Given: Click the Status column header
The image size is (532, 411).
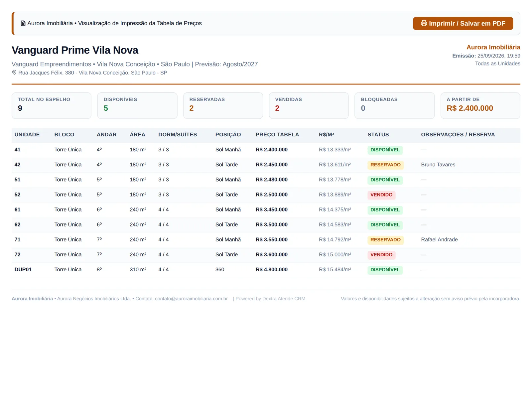Looking at the screenshot, I should pos(378,135).
